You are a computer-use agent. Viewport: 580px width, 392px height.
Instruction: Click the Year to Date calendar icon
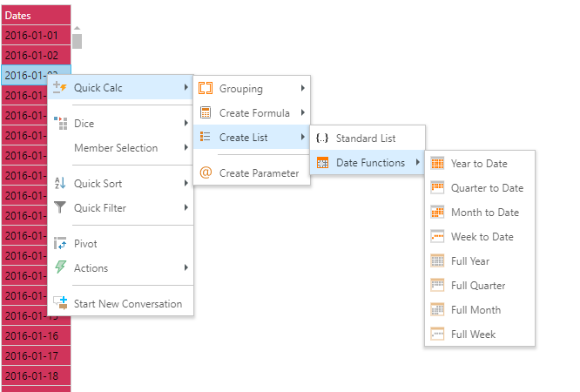pyautogui.click(x=437, y=163)
